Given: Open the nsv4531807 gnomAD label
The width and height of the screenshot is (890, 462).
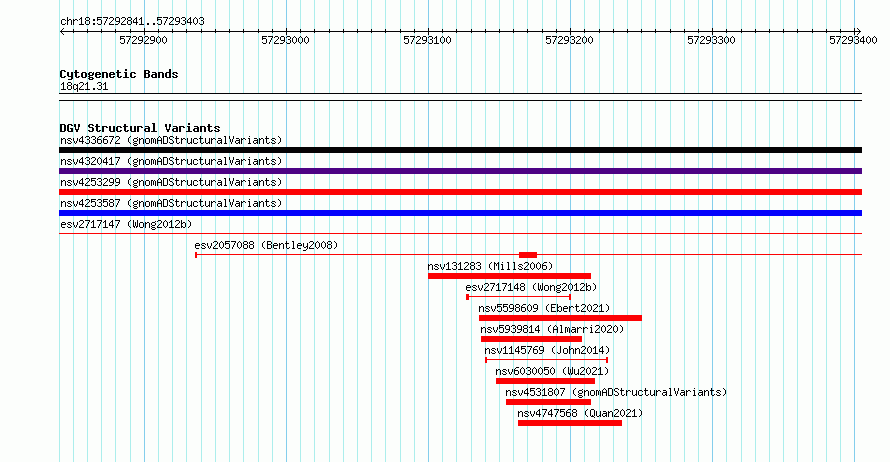Looking at the screenshot, I should 616,392.
